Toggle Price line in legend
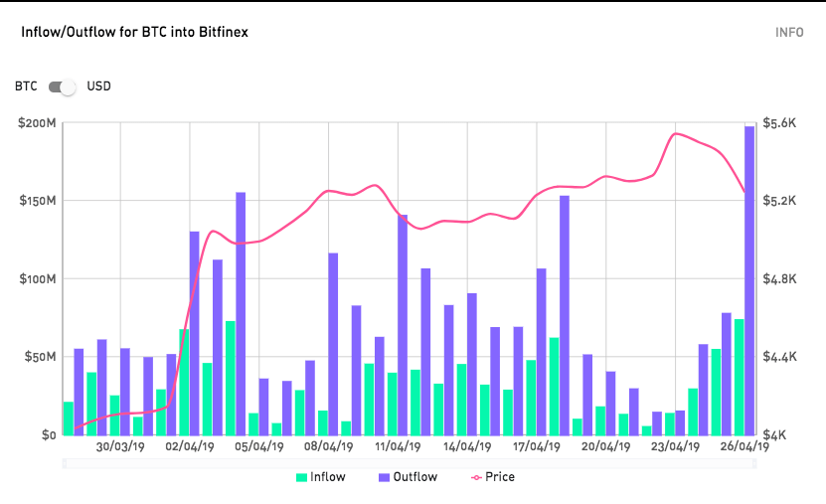Image resolution: width=826 pixels, height=504 pixels. 500,477
